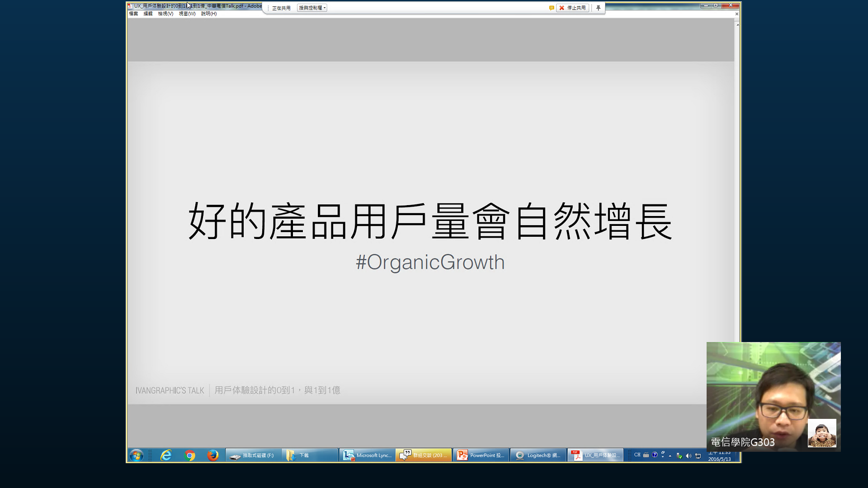Click the Windows Start button

136,455
